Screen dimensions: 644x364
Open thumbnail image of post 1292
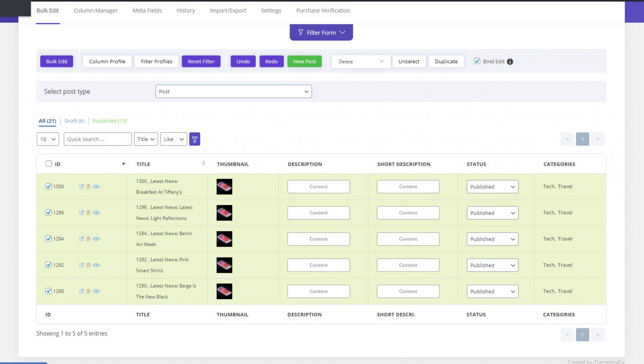(224, 265)
